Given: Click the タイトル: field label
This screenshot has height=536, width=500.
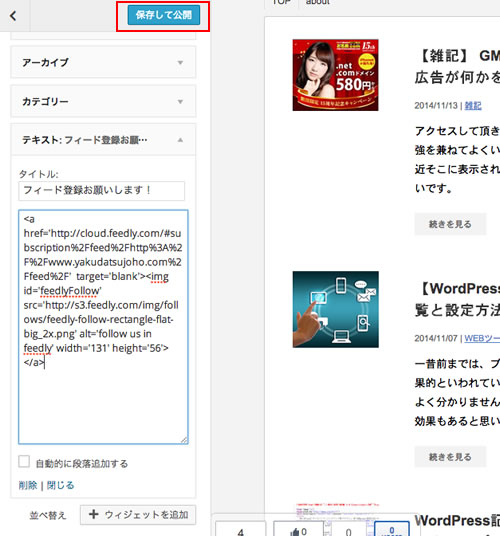Looking at the screenshot, I should pos(39,174).
